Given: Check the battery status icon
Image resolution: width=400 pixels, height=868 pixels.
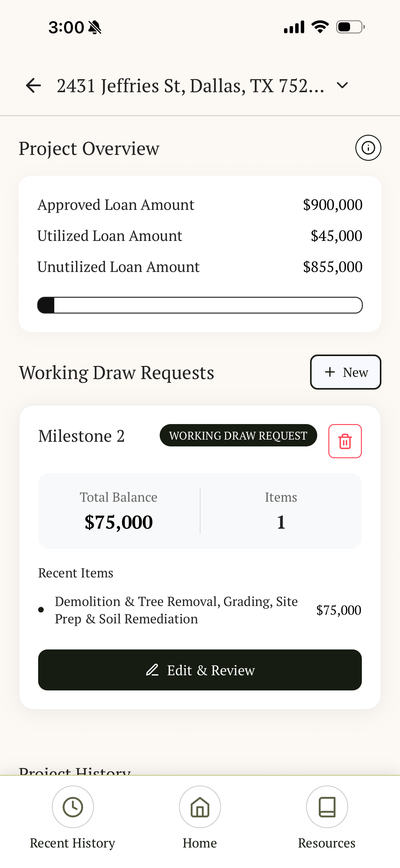Looking at the screenshot, I should 350,27.
